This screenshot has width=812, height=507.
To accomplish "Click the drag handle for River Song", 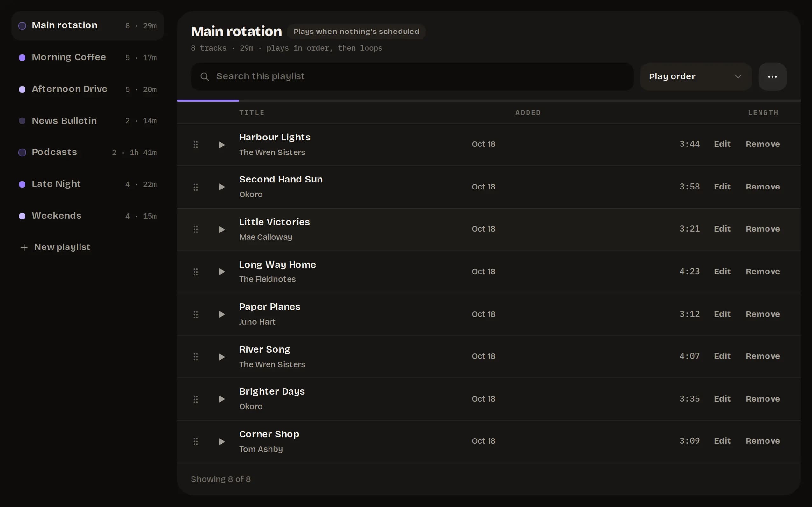I will click(196, 357).
